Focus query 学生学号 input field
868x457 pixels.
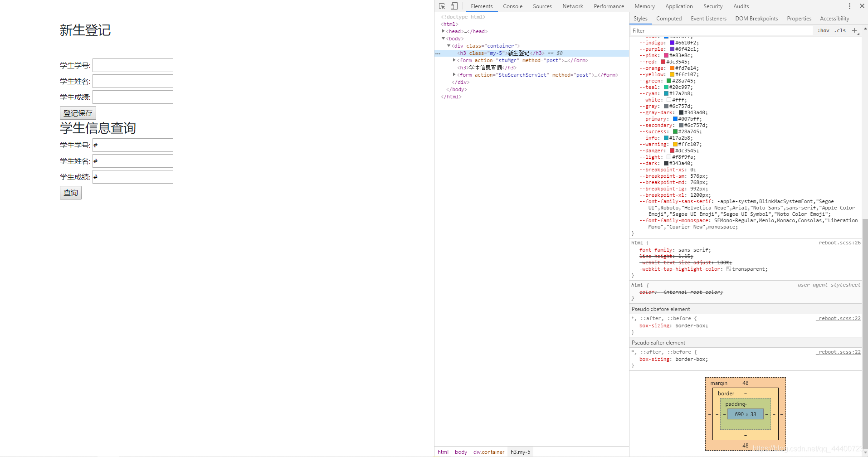point(133,145)
